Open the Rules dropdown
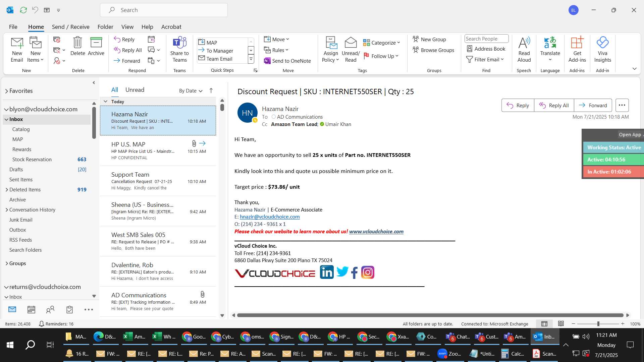644x362 pixels. (276, 50)
